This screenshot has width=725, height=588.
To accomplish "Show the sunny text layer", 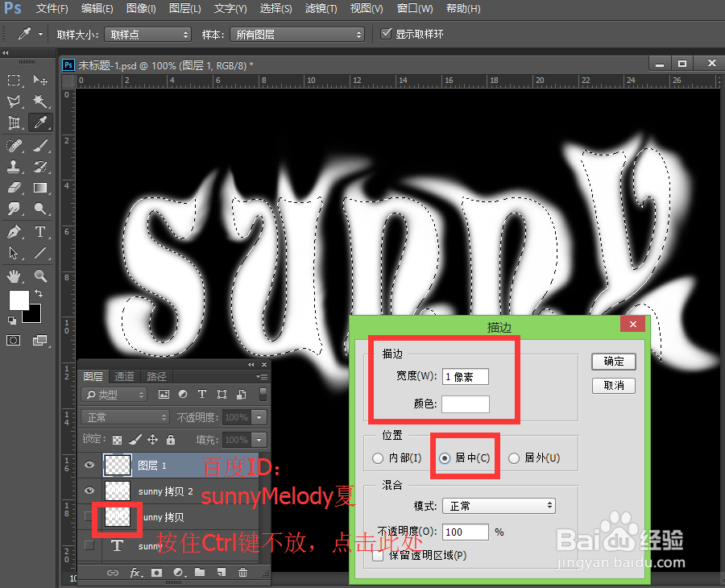I will point(89,545).
